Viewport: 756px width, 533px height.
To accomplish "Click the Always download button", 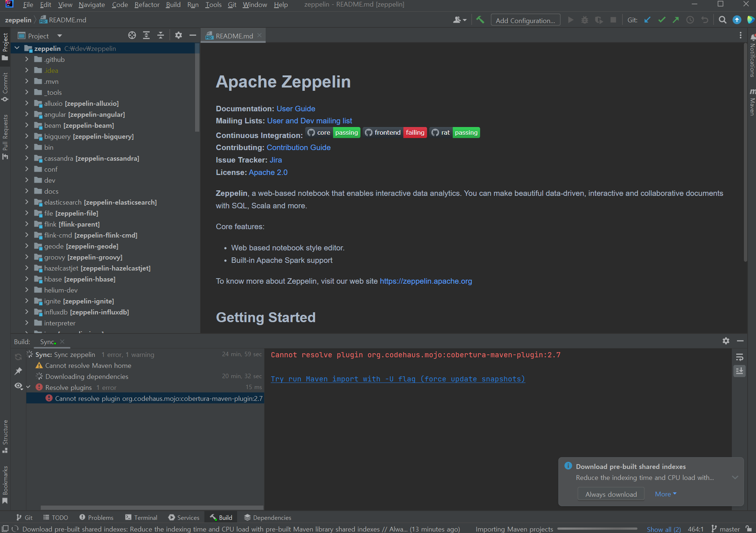I will coord(611,494).
